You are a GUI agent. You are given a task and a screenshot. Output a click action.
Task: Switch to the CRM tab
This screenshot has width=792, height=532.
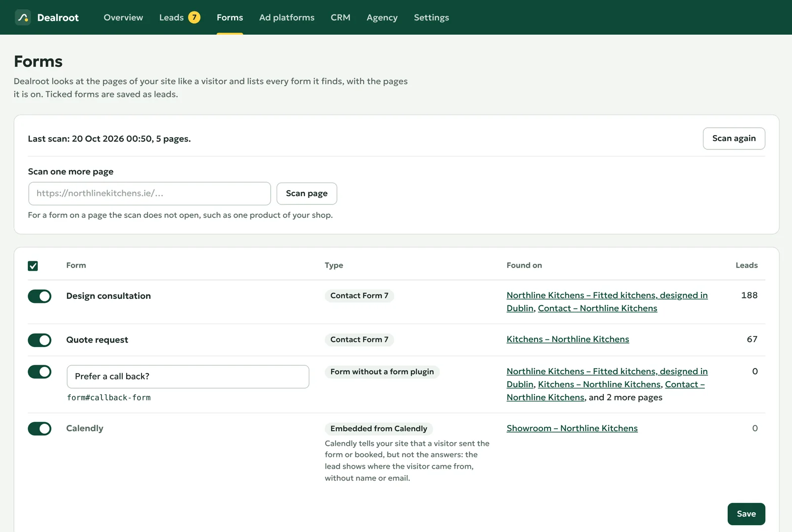click(x=341, y=17)
